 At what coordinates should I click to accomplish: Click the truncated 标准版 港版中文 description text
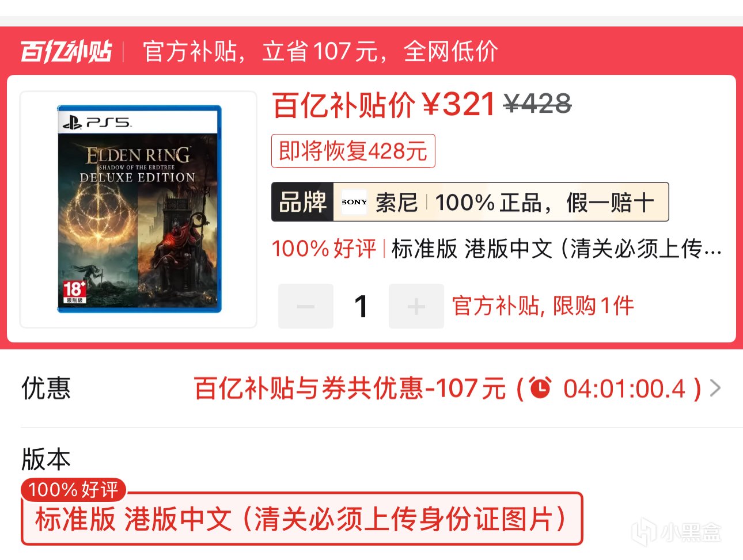click(x=556, y=249)
